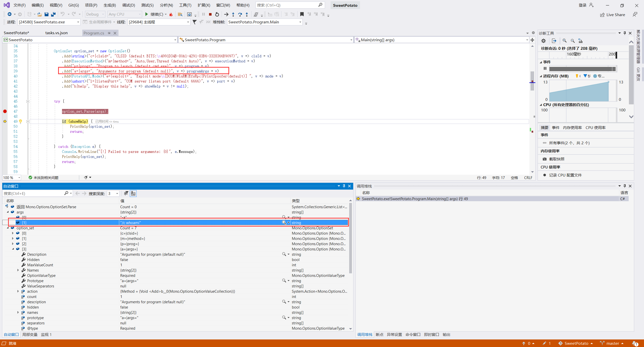Pin the Program.cs tab
Viewport: 644px width, 347px height.
tap(109, 33)
